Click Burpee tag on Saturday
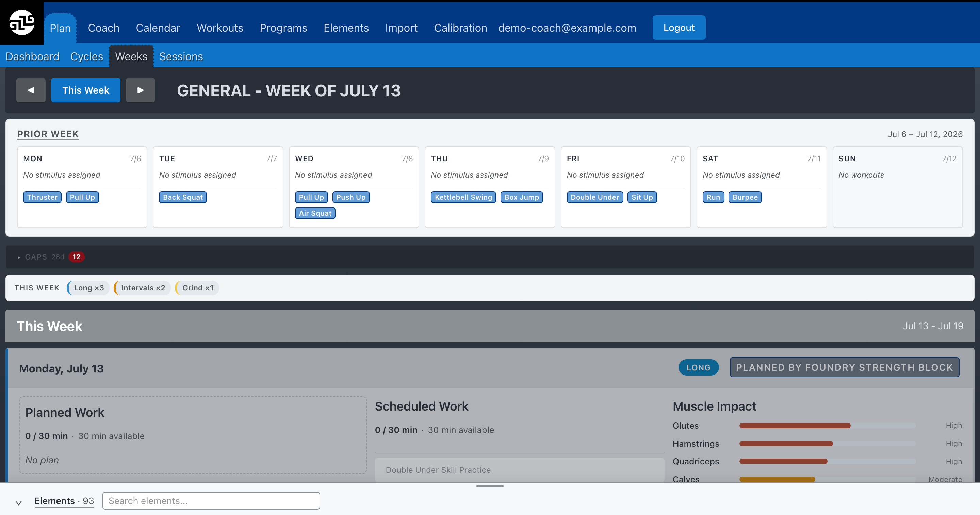 (x=745, y=197)
